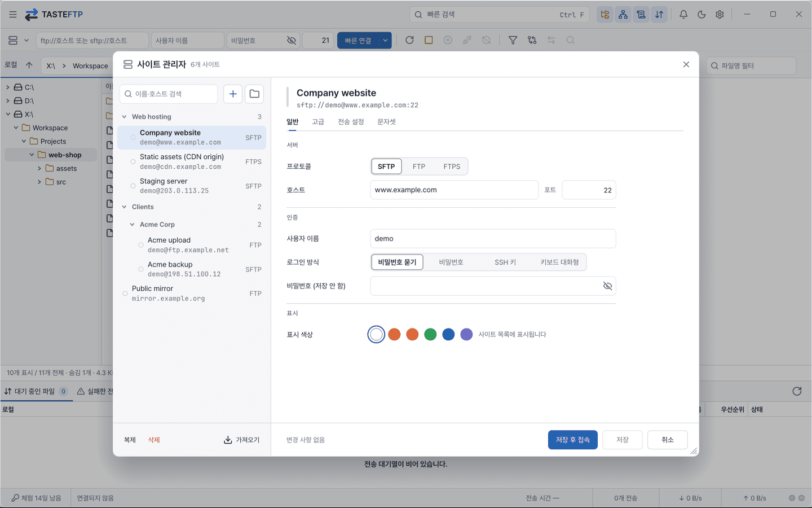Open the filter funnel icon
The image size is (812, 508).
513,40
